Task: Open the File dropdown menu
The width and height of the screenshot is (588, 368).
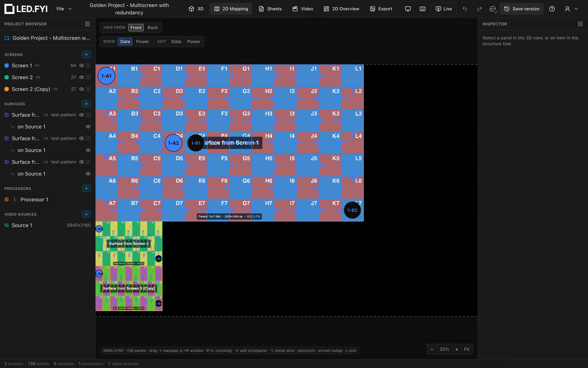Action: click(x=64, y=9)
